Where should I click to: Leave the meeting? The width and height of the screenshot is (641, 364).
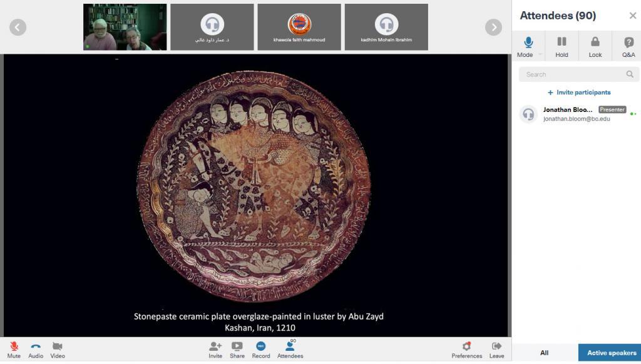[496, 346]
